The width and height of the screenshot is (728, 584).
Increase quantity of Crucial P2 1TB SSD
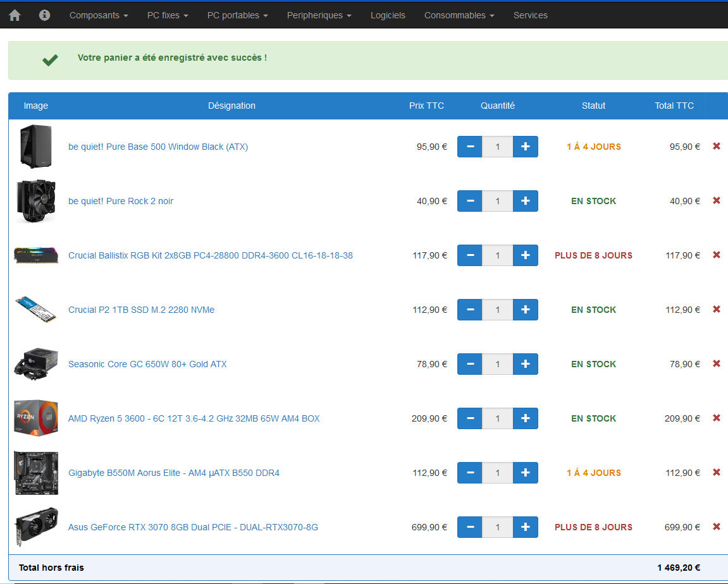point(526,310)
